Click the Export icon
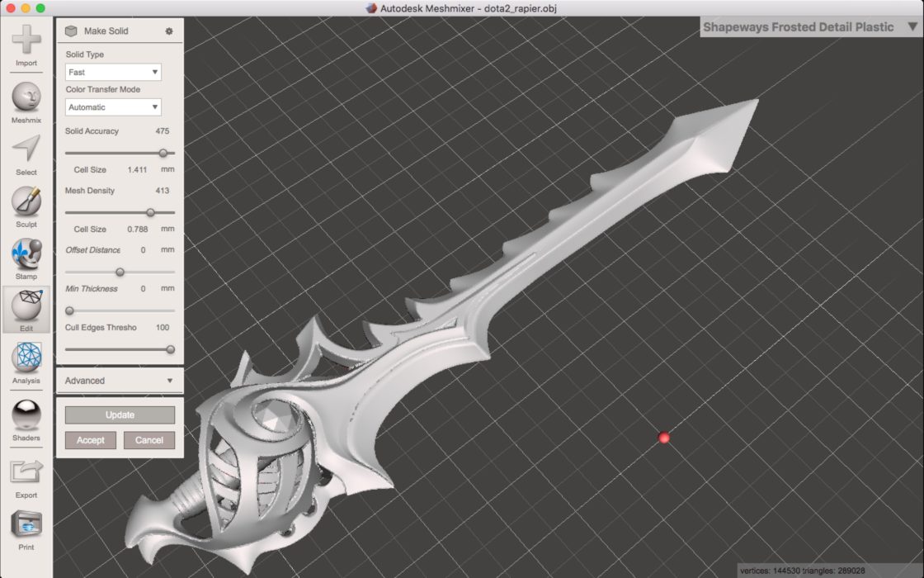 click(26, 473)
